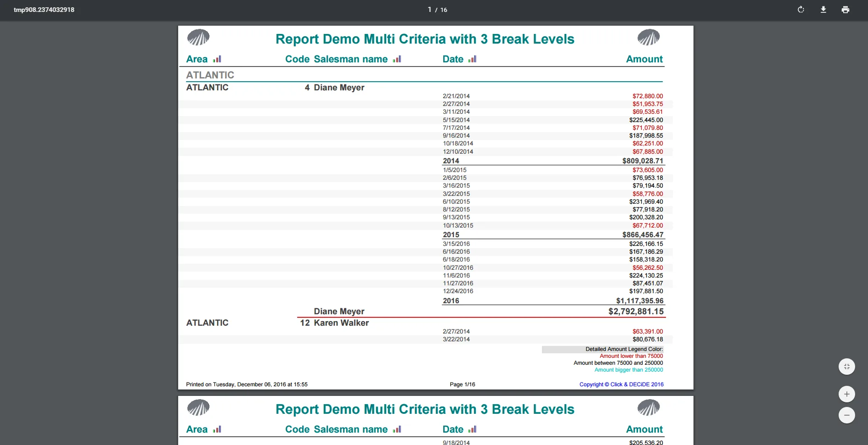868x445 pixels.
Task: Click the amount $205,536.20 on page 2
Action: [646, 443]
